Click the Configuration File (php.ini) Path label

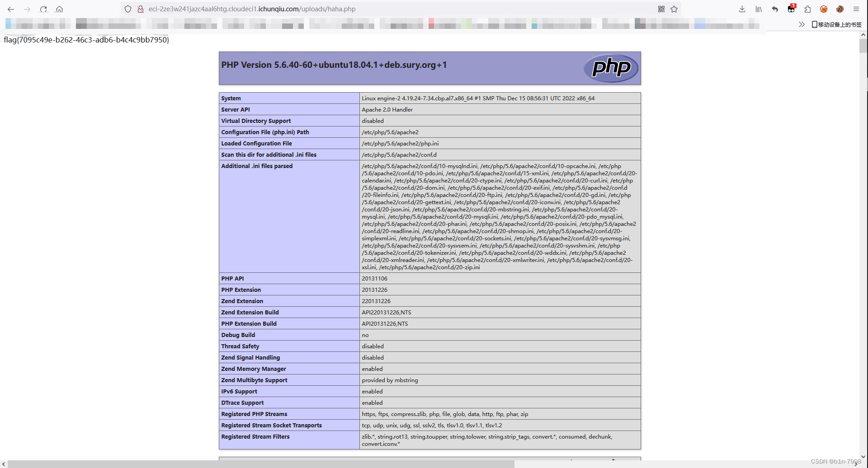[x=265, y=132]
